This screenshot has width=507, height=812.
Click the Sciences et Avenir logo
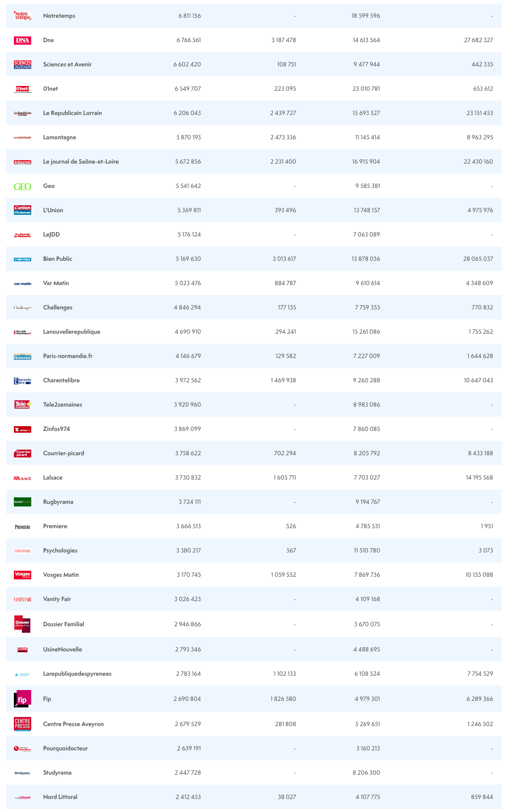tap(22, 65)
